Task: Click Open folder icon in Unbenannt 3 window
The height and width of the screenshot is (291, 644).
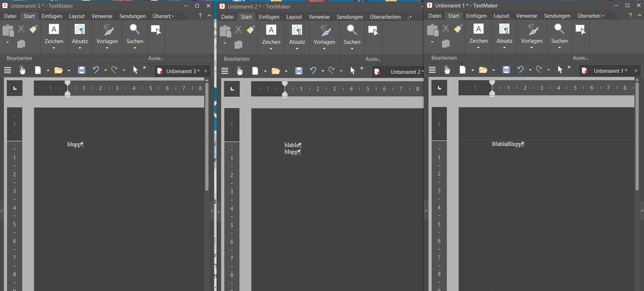Action: point(59,70)
